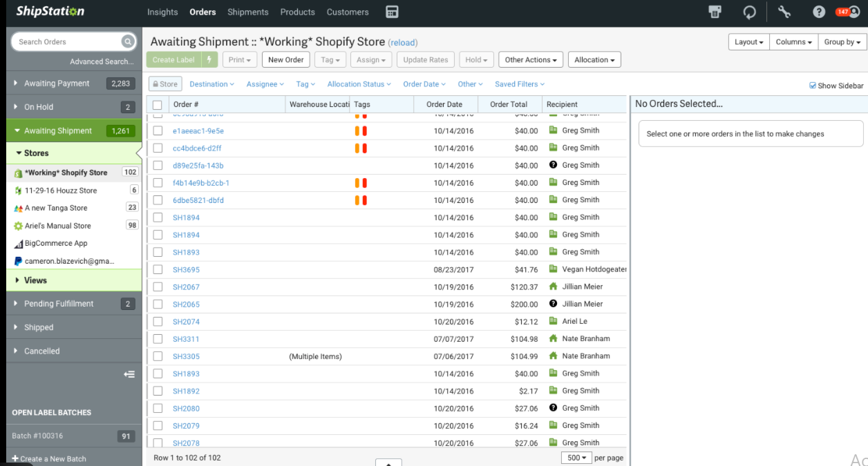Tick the checkbox for order SH3695
868x466 pixels.
158,270
